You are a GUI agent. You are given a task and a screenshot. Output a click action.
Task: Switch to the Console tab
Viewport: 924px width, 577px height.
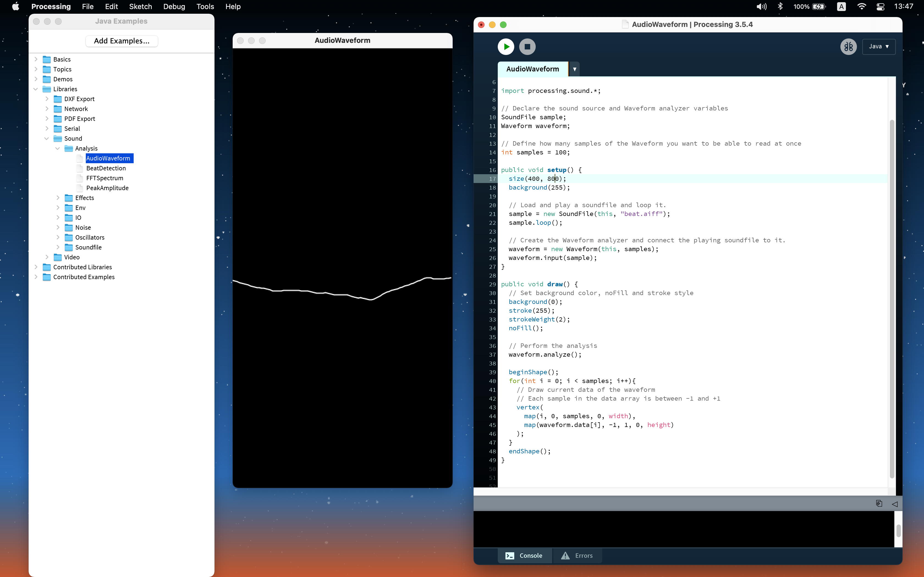[525, 556]
